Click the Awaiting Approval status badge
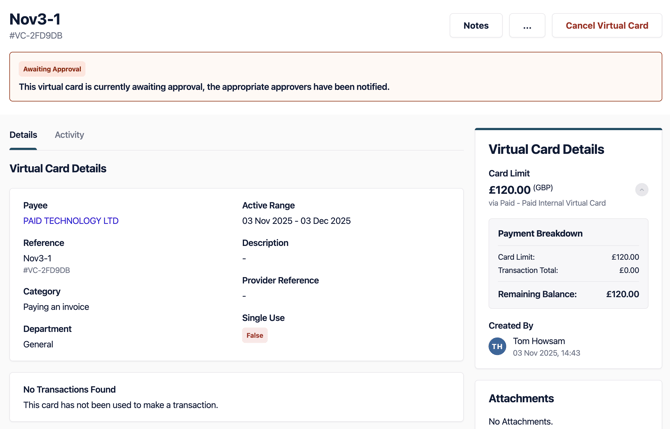670x429 pixels. click(x=52, y=69)
